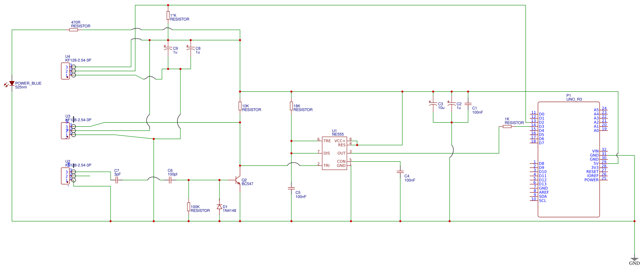The height and width of the screenshot is (270, 644).
Task: Click the SDA pin label
Action: [x=543, y=196]
